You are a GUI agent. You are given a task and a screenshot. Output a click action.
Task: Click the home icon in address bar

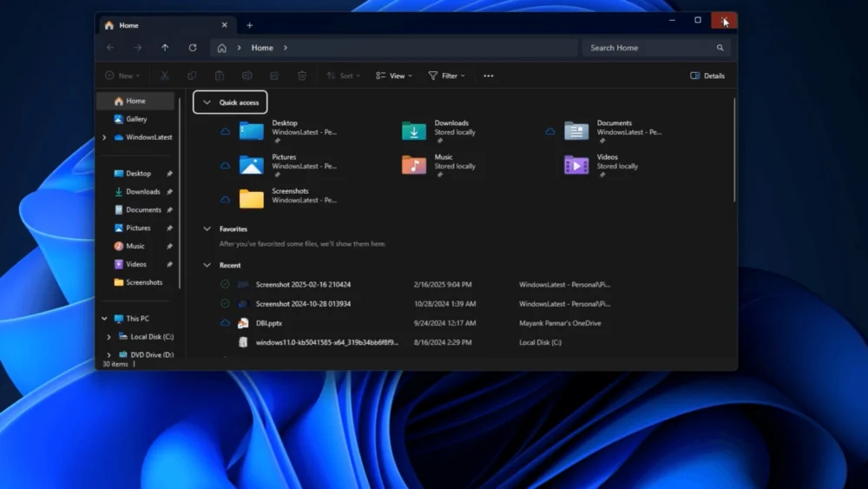point(221,48)
